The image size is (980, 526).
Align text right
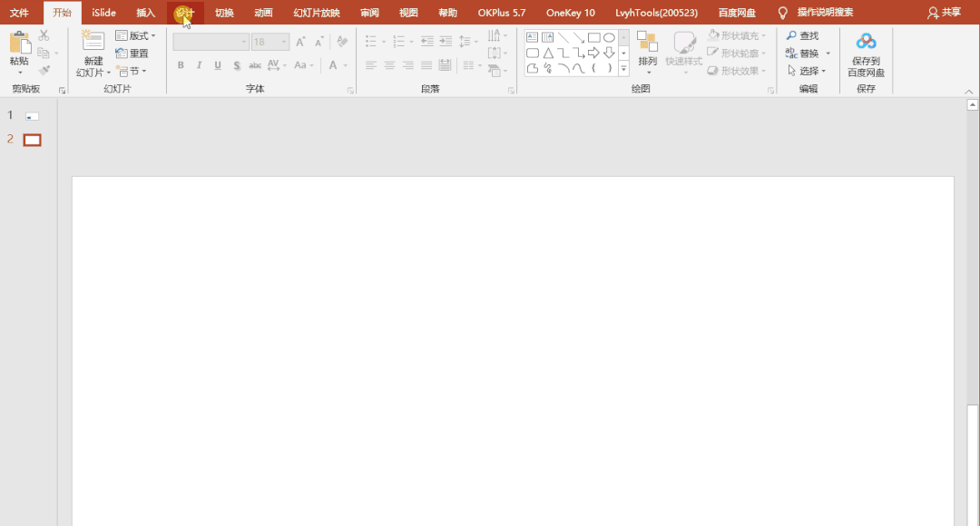pyautogui.click(x=408, y=65)
